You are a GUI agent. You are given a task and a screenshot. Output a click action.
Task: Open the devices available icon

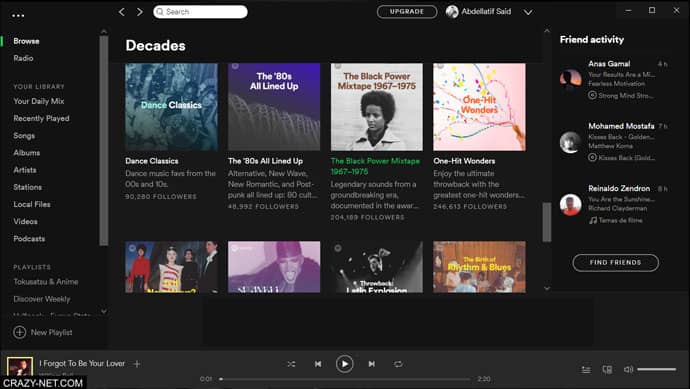tap(607, 370)
